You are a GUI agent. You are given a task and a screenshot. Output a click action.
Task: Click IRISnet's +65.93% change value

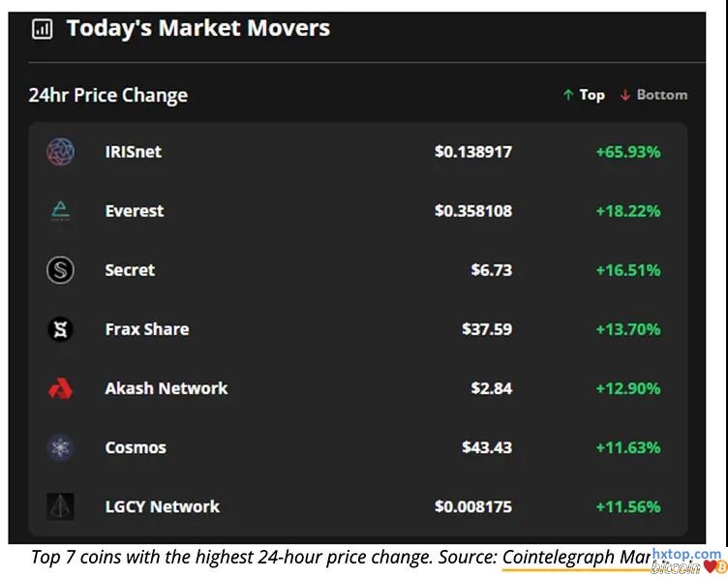click(x=627, y=152)
